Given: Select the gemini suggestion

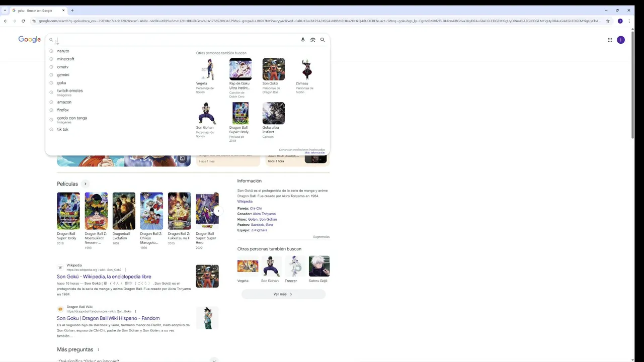Looking at the screenshot, I should coord(63,75).
